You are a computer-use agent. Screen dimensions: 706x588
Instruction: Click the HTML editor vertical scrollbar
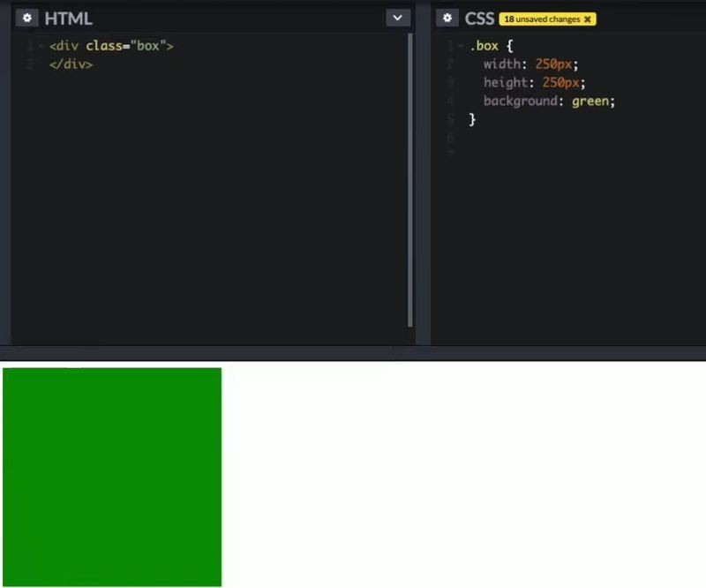410,177
